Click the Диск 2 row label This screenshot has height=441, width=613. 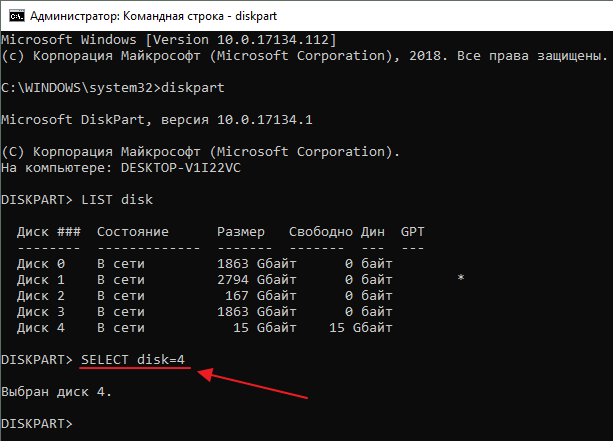pos(41,296)
